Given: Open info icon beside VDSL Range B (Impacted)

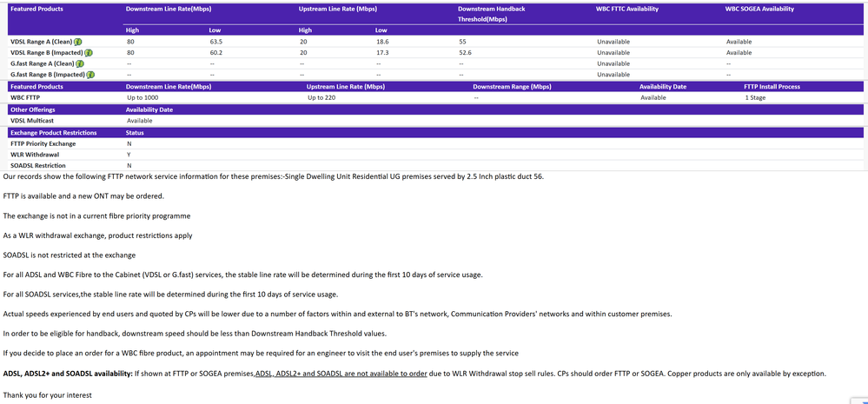Looking at the screenshot, I should click(89, 53).
